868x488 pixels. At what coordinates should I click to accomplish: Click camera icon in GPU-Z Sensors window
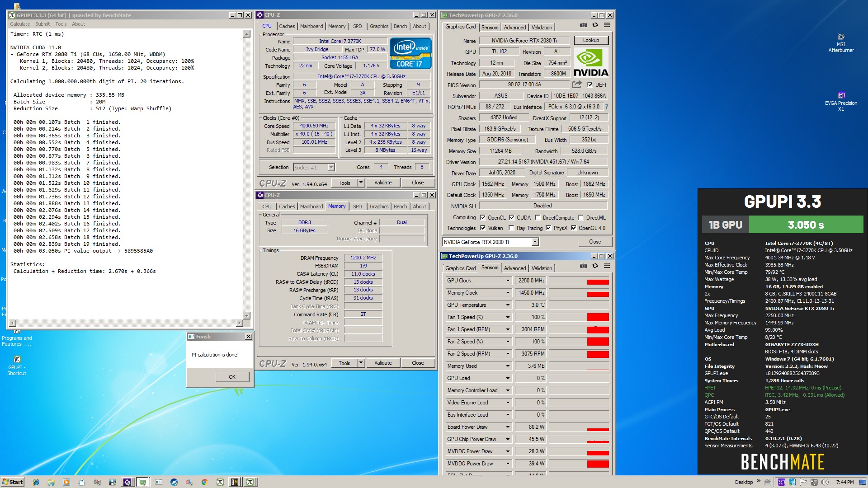point(584,266)
